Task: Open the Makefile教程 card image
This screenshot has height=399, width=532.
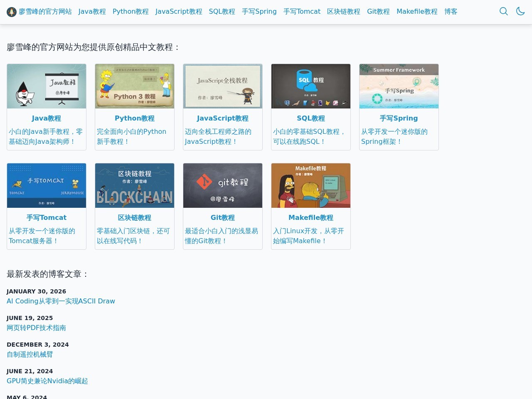Action: 311,186
